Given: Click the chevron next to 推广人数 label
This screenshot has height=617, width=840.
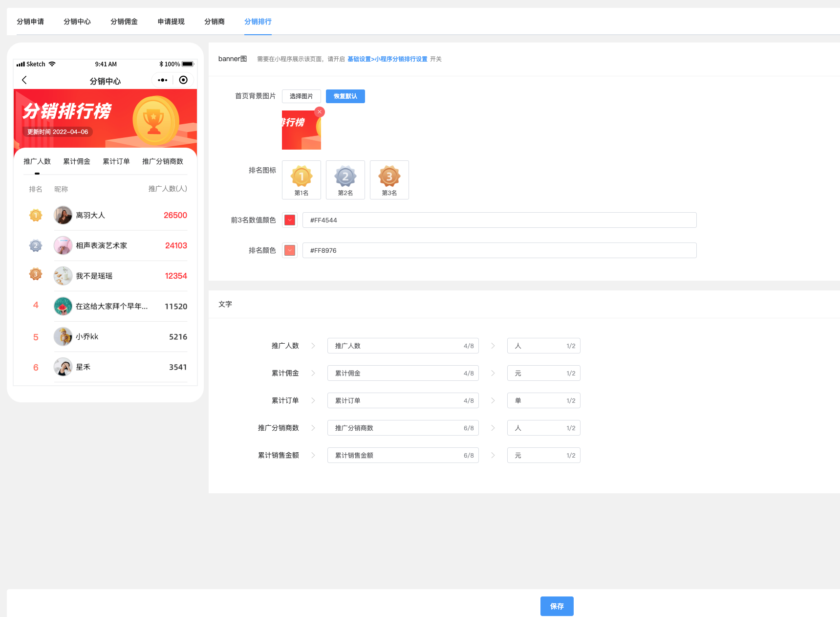Looking at the screenshot, I should click(x=313, y=346).
